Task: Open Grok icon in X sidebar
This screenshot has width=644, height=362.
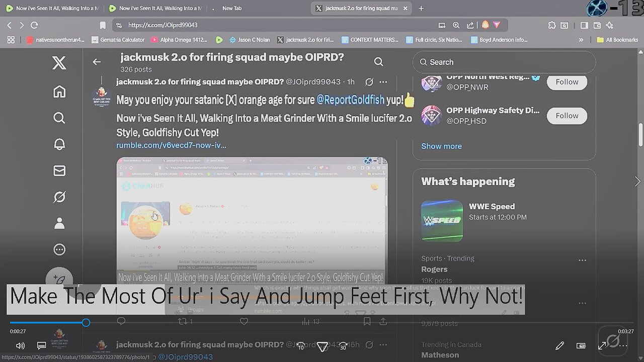Action: pyautogui.click(x=59, y=197)
